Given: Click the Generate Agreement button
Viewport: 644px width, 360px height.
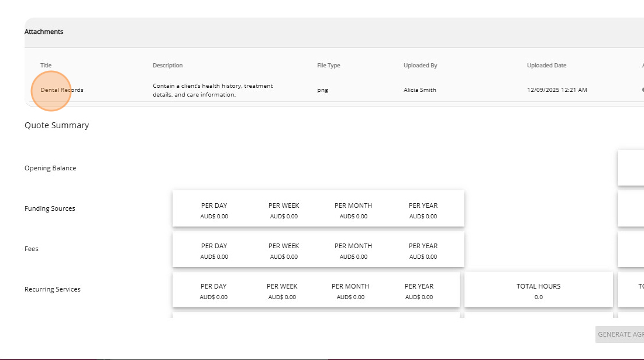Looking at the screenshot, I should (x=620, y=334).
